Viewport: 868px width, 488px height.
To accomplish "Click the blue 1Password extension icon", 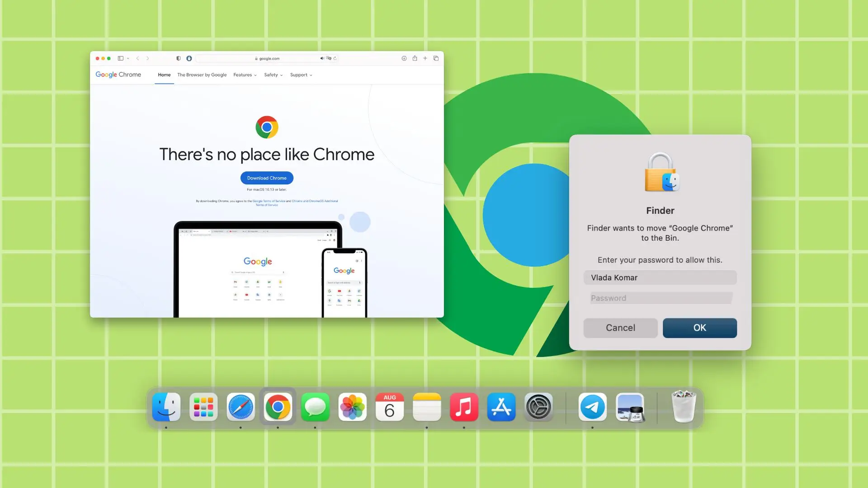I will click(189, 58).
